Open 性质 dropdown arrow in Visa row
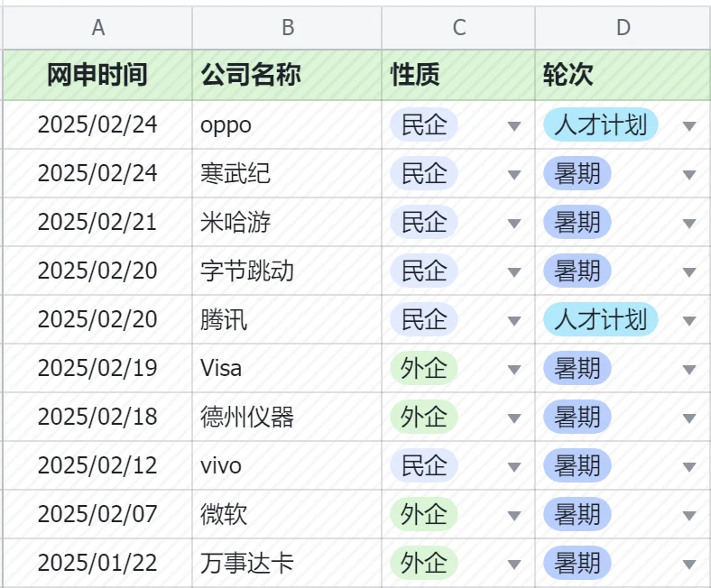711x588 pixels. [x=514, y=370]
